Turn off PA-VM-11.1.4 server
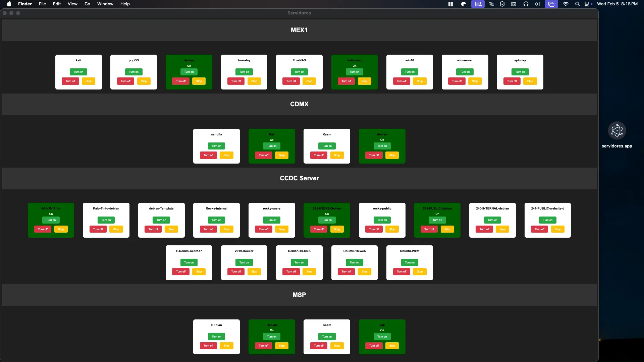The height and width of the screenshot is (362, 644). (43, 229)
